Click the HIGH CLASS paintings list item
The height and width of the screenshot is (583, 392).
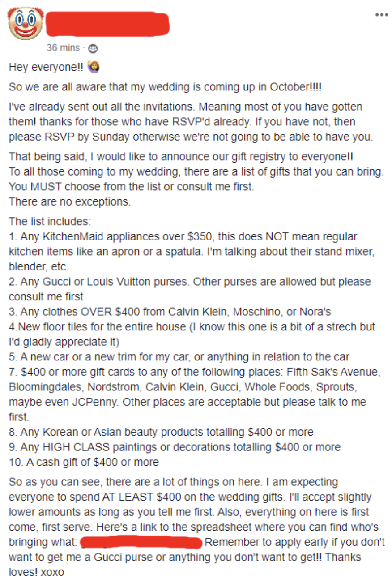(x=175, y=447)
